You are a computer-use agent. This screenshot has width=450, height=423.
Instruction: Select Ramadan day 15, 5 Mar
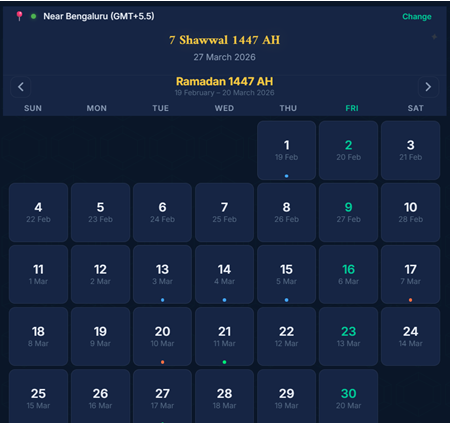tap(287, 274)
